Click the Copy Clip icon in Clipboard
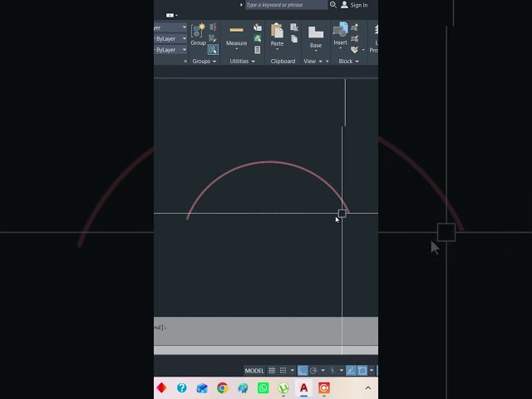 [x=294, y=39]
